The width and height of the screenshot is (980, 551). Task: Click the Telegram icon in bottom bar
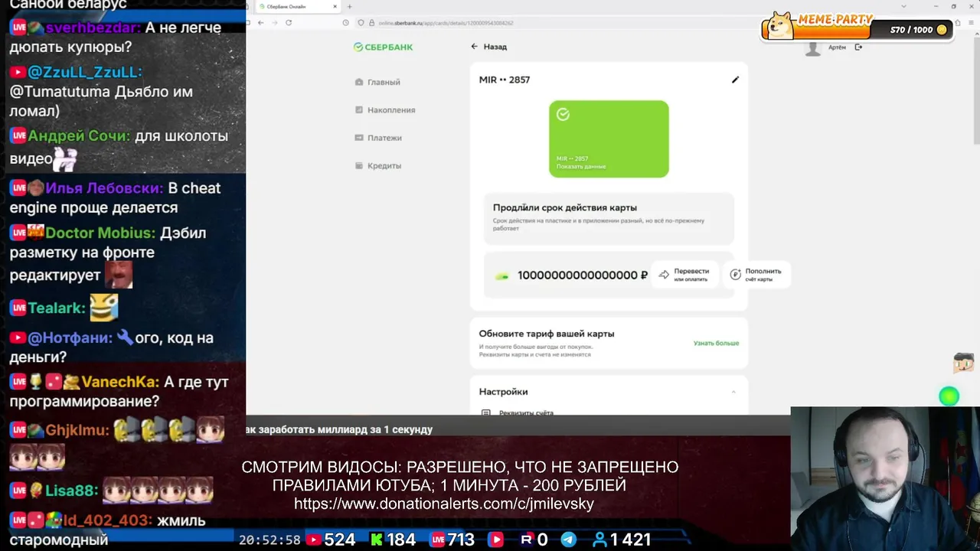tap(568, 540)
